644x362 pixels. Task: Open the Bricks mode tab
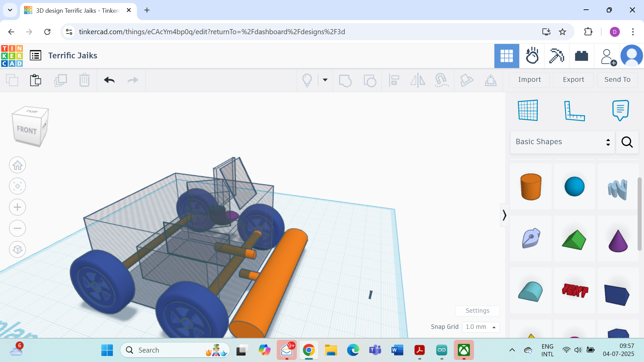click(x=581, y=56)
